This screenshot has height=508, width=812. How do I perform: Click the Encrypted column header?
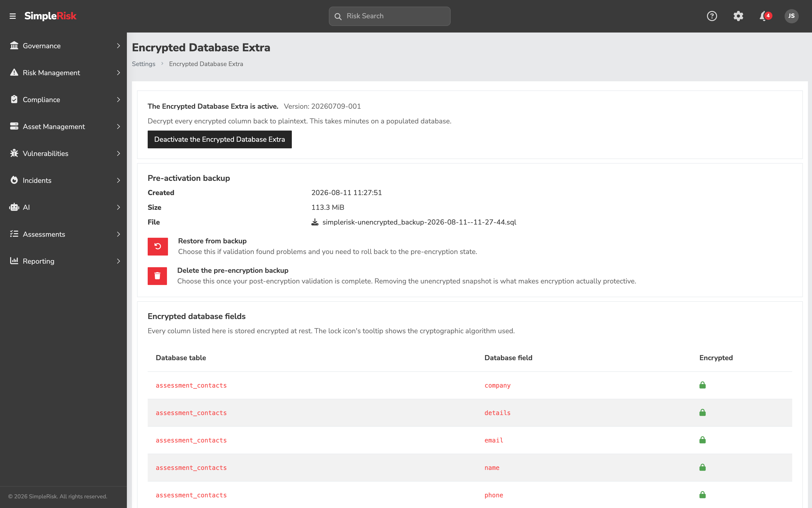click(x=716, y=358)
